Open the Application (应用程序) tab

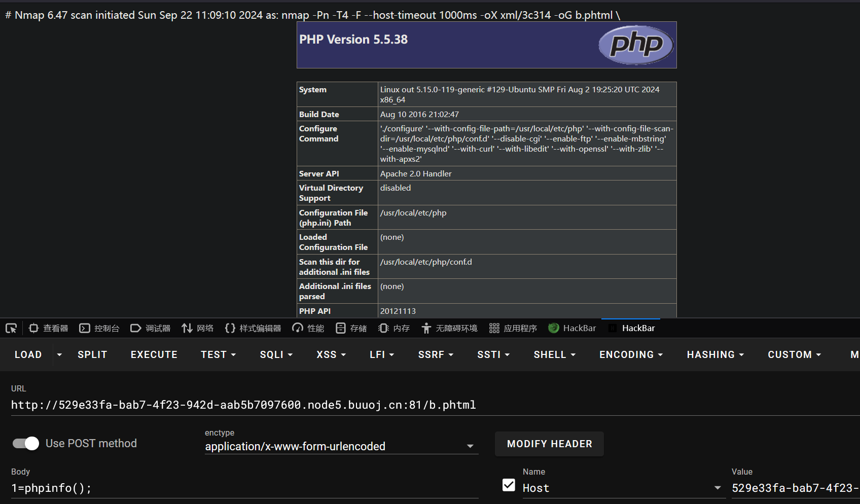[513, 328]
